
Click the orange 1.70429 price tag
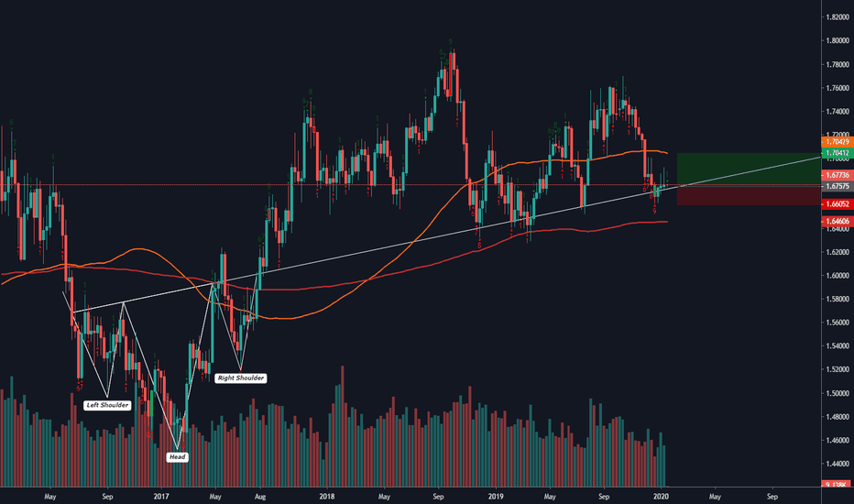(x=838, y=143)
